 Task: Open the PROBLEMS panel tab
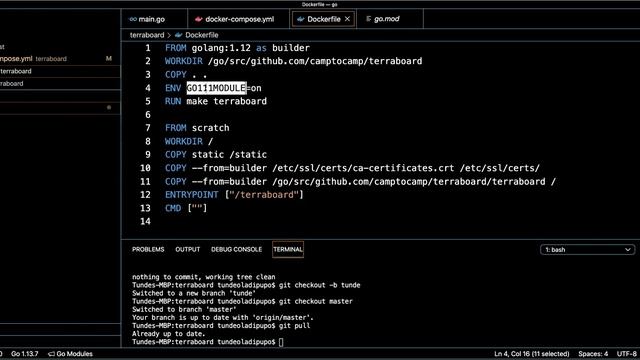point(148,249)
